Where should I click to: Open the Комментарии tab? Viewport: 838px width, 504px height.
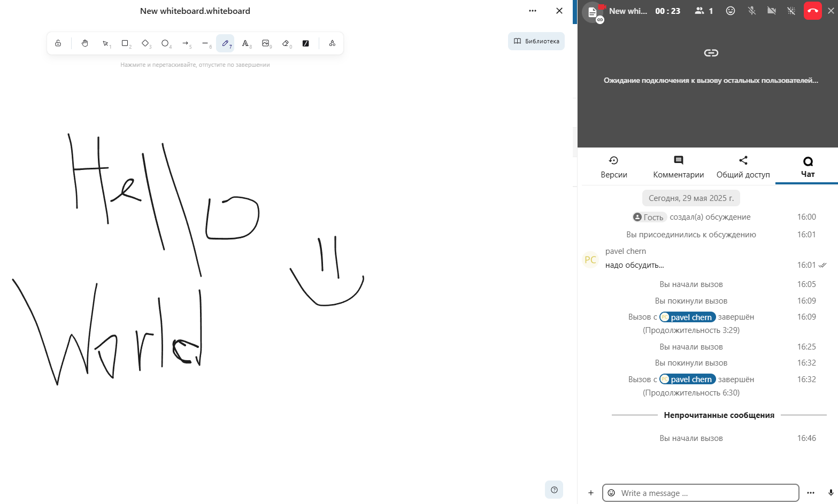coord(678,167)
